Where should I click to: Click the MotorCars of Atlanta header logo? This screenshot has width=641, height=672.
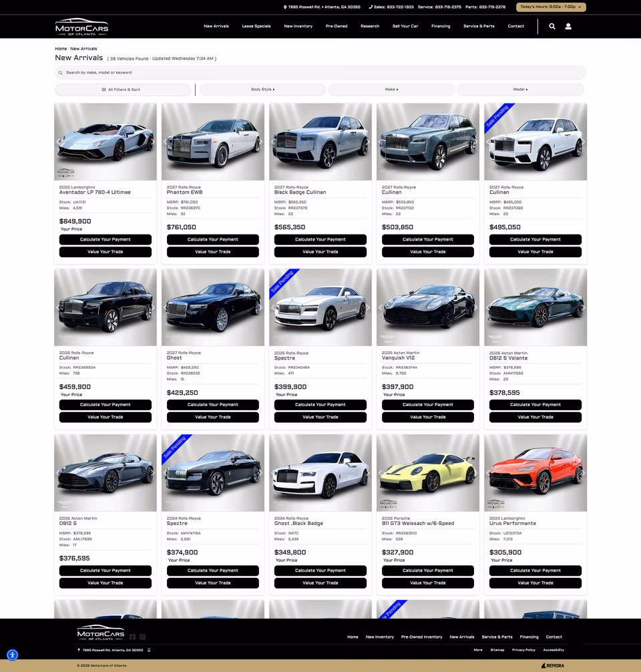pos(82,27)
